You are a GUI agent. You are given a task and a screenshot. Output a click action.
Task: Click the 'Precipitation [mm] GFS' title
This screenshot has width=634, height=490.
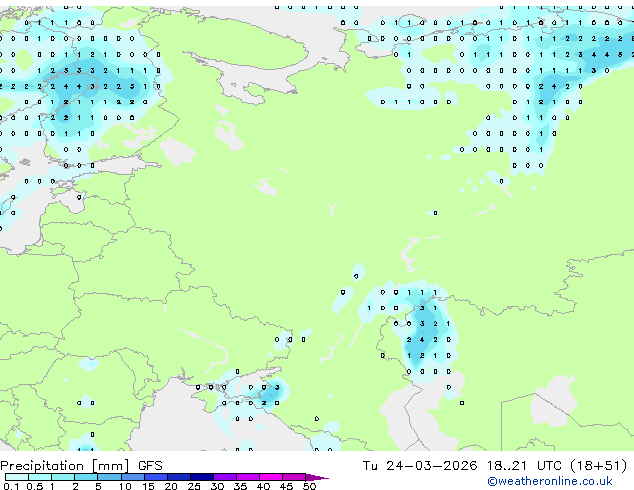81,466
